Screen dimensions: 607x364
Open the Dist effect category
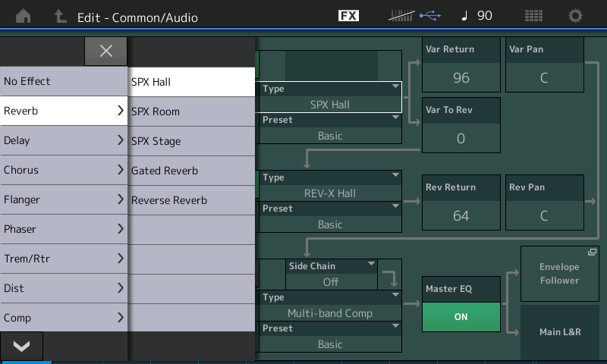click(x=64, y=288)
